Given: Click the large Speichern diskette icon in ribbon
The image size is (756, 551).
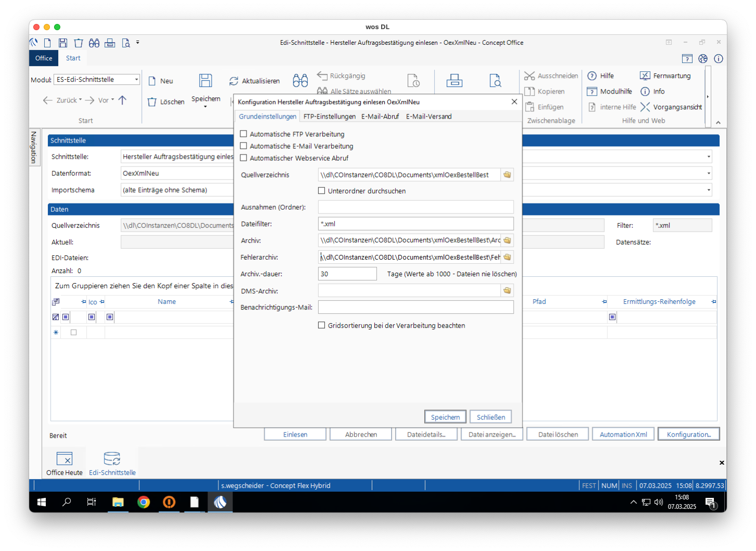Looking at the screenshot, I should tap(206, 80).
